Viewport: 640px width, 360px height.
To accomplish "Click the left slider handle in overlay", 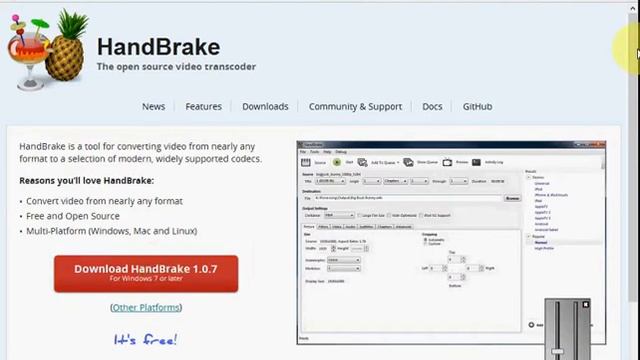I will (x=558, y=351).
